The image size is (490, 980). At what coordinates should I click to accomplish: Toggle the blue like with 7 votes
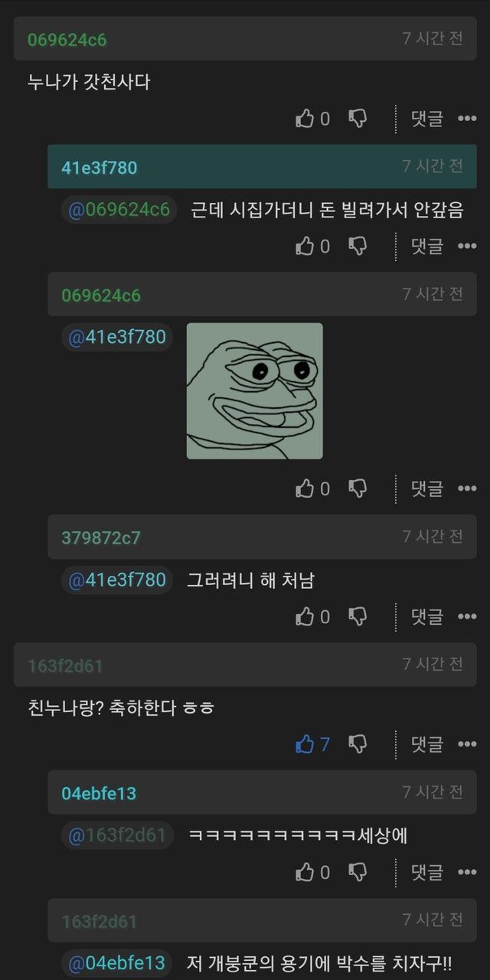click(x=312, y=744)
